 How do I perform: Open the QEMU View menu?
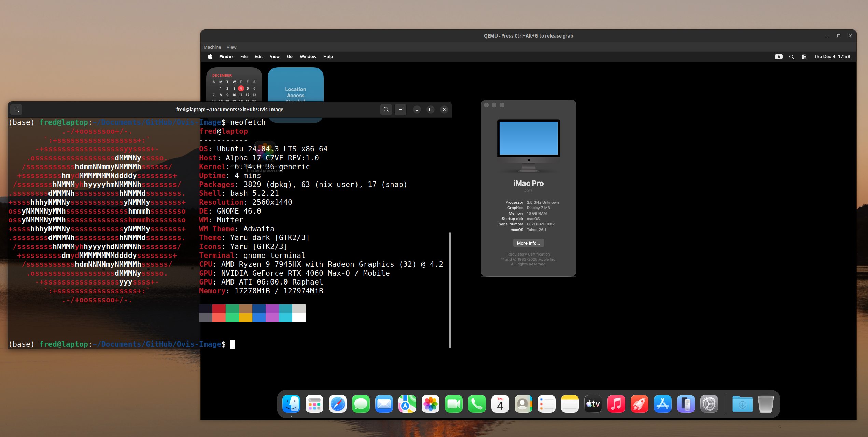[x=231, y=47]
